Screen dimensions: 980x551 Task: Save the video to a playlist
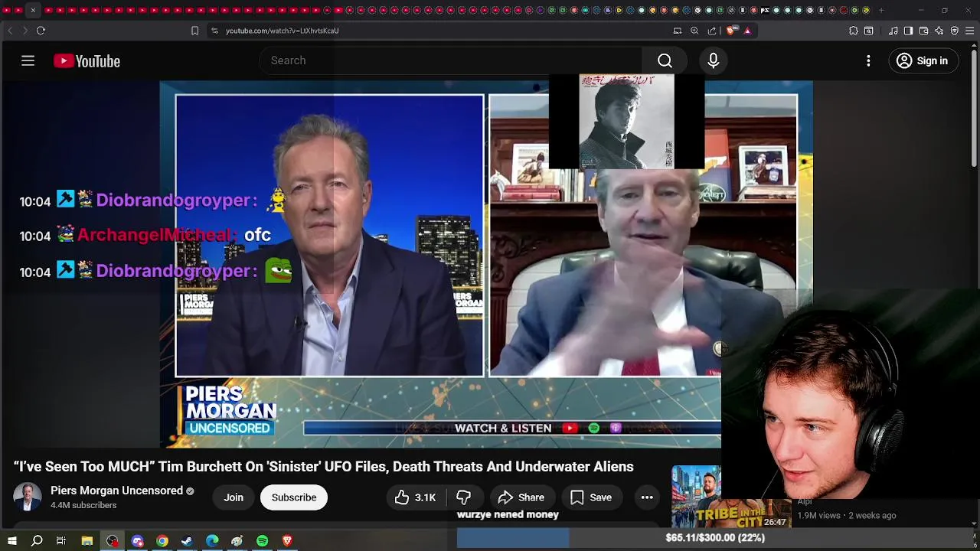(x=590, y=497)
